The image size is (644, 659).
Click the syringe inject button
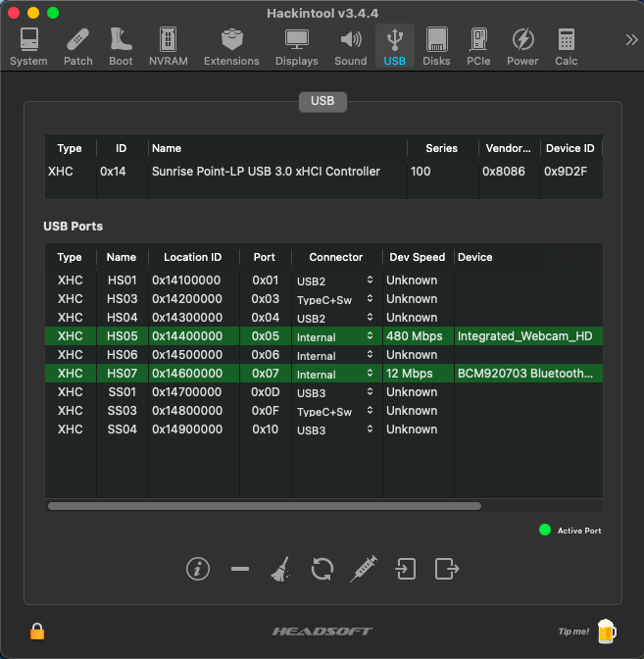tap(364, 569)
